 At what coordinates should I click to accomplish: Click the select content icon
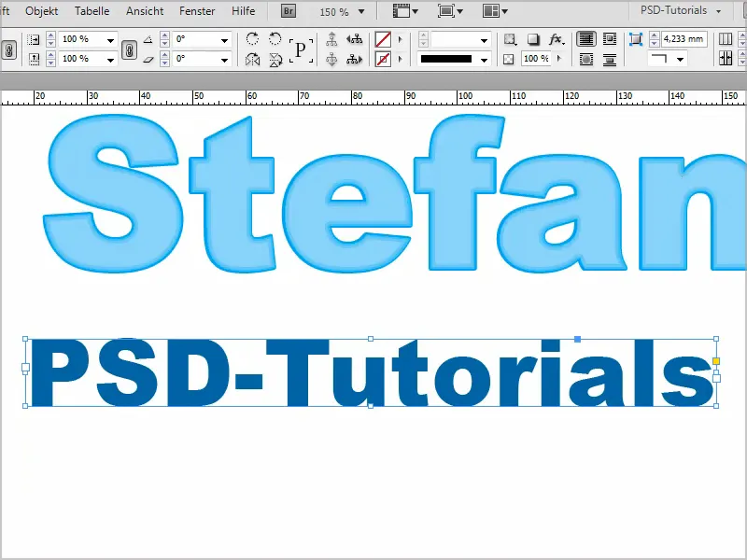[x=331, y=60]
